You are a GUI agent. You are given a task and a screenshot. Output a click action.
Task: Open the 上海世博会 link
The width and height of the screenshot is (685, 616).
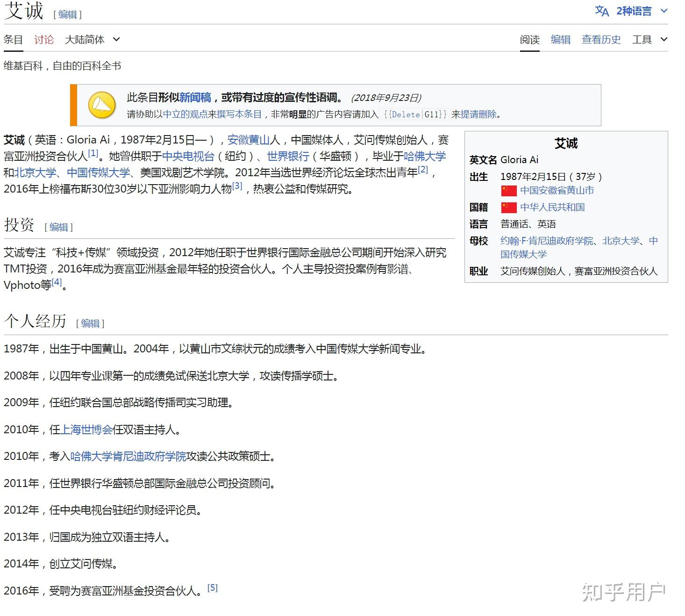[87, 430]
